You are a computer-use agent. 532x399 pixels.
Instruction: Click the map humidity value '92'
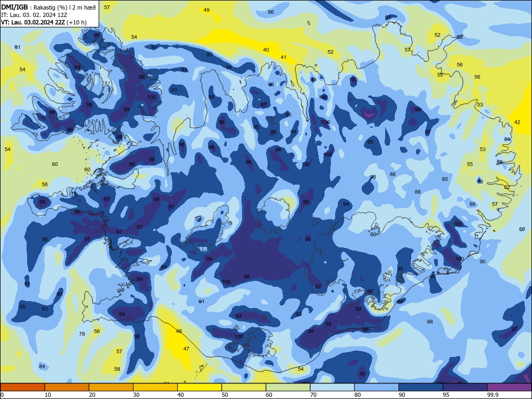pyautogui.click(x=298, y=314)
